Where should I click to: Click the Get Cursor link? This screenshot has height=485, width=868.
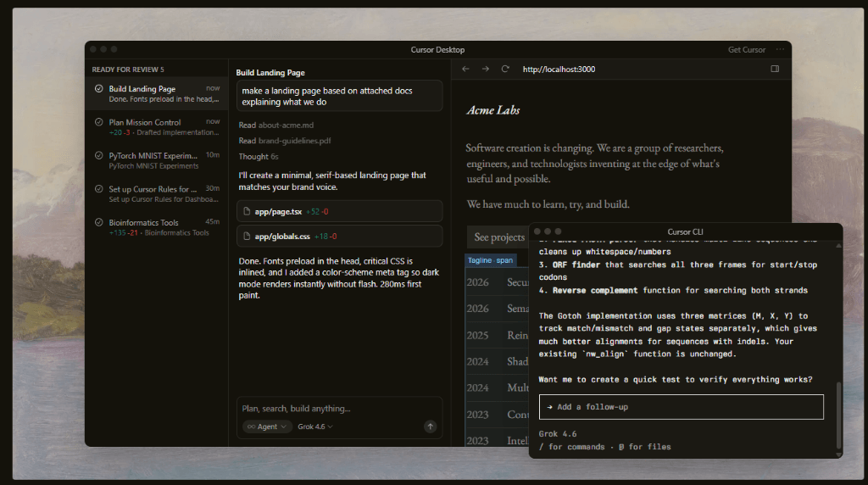(746, 49)
